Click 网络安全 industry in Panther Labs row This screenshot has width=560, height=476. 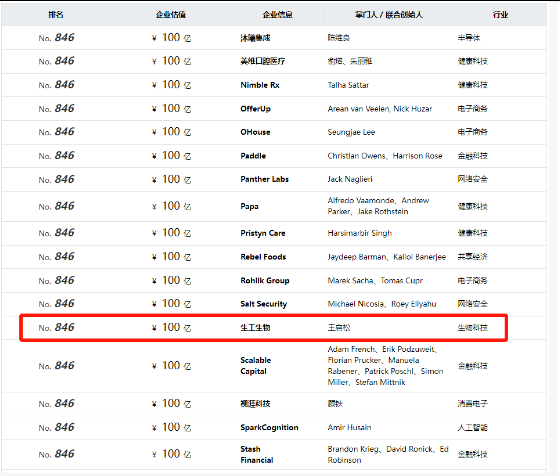tap(472, 179)
